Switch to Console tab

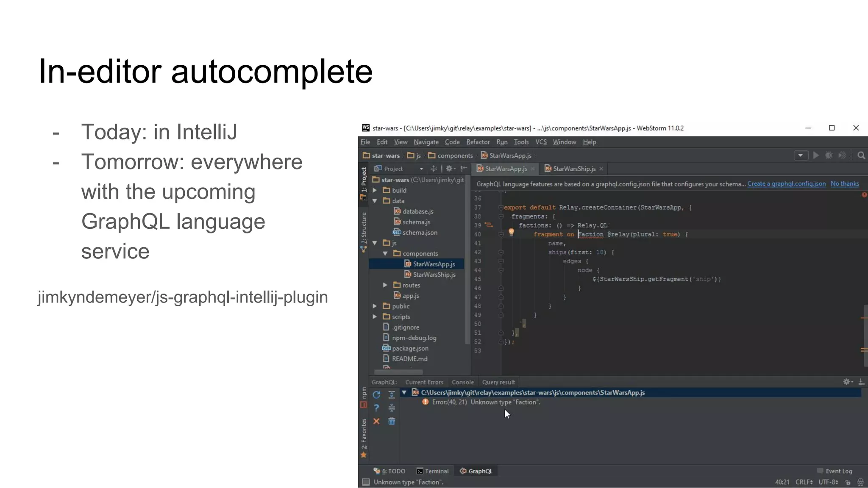[x=463, y=382]
